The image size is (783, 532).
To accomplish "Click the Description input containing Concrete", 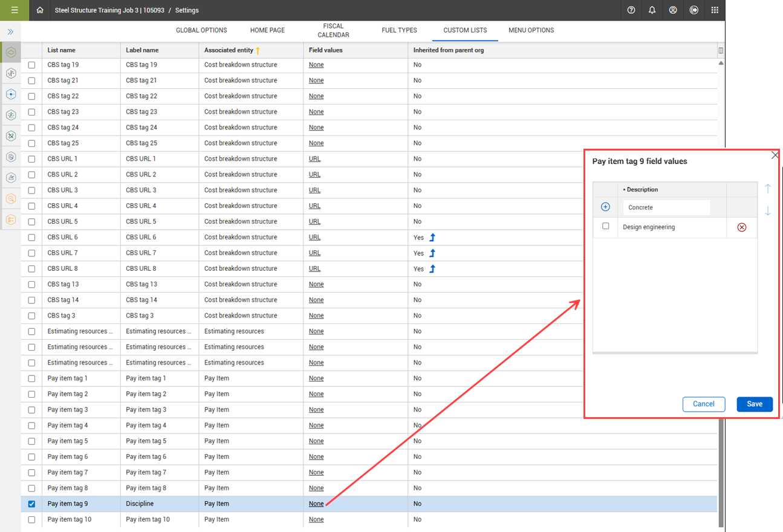I will pos(667,207).
